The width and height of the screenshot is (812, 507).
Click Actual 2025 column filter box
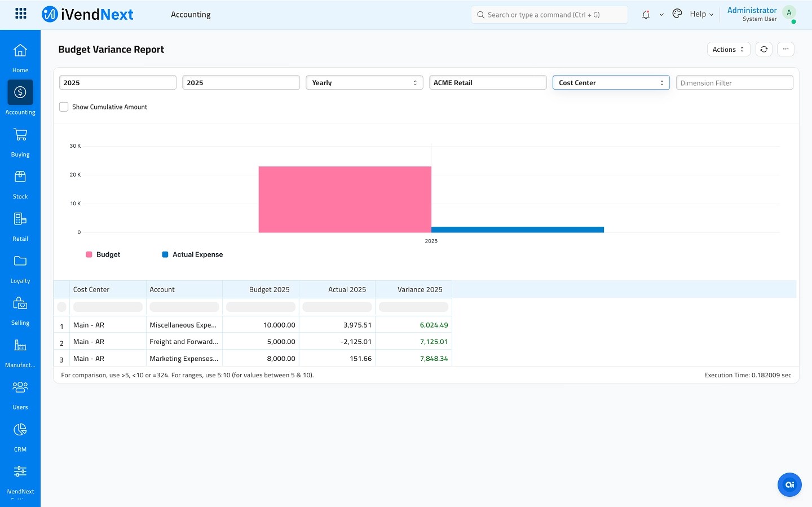coord(337,307)
